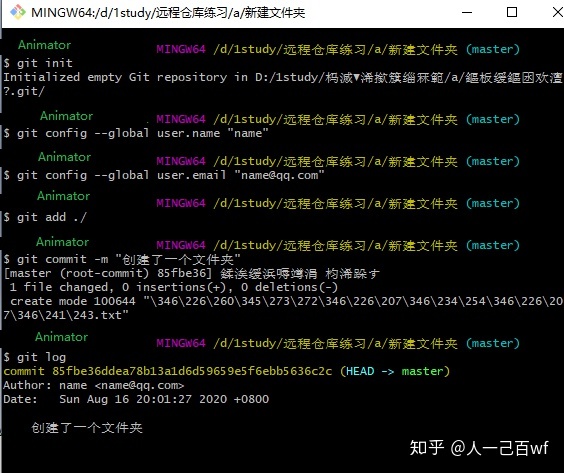Click the (master) branch label above git commit
Viewport: 564px width, 473px height.
[x=493, y=246]
